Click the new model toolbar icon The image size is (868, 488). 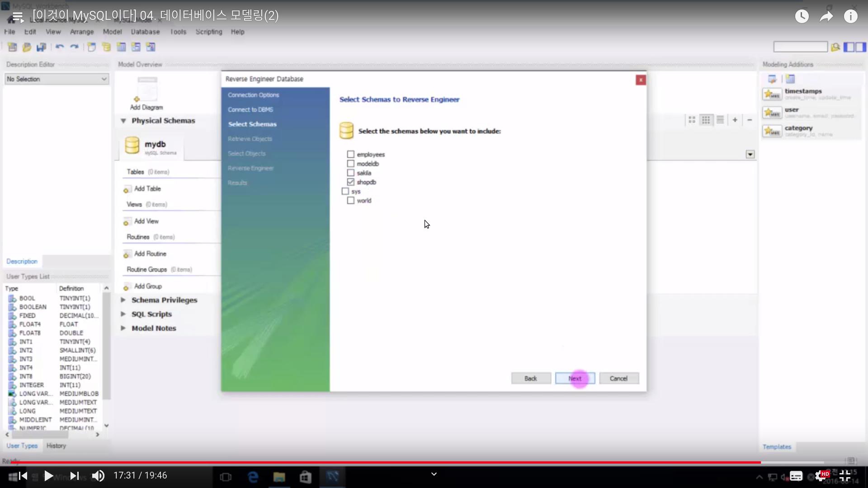click(x=13, y=47)
